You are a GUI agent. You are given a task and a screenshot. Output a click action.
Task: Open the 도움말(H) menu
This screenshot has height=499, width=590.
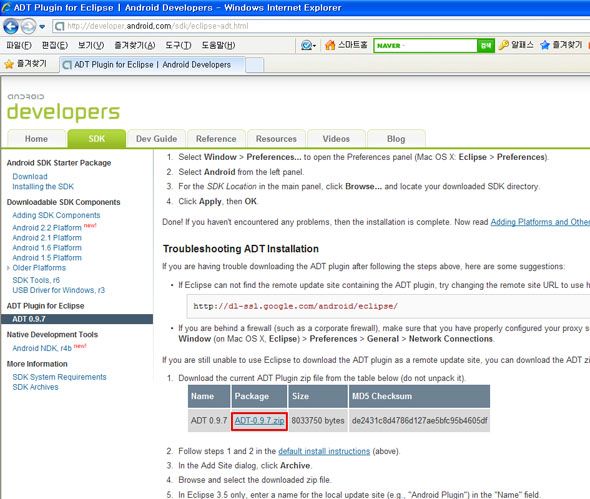pyautogui.click(x=218, y=46)
